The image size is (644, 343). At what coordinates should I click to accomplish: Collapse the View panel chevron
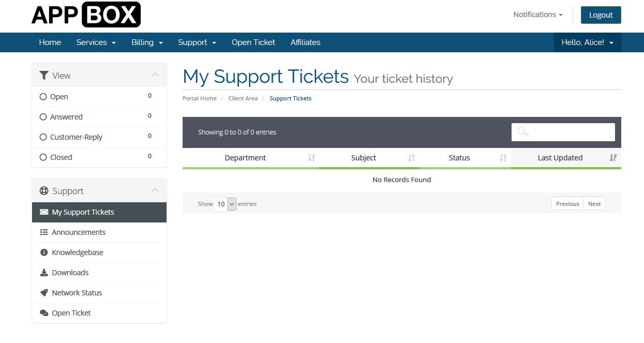[x=155, y=75]
